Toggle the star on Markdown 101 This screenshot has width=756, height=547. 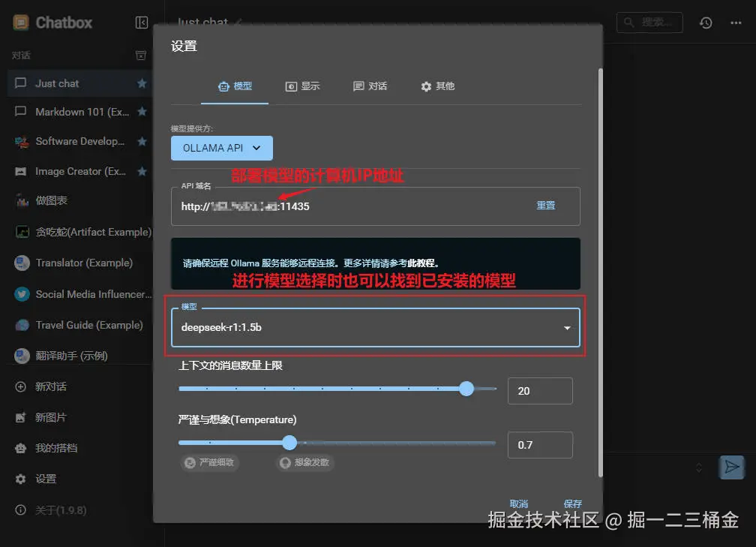point(142,111)
